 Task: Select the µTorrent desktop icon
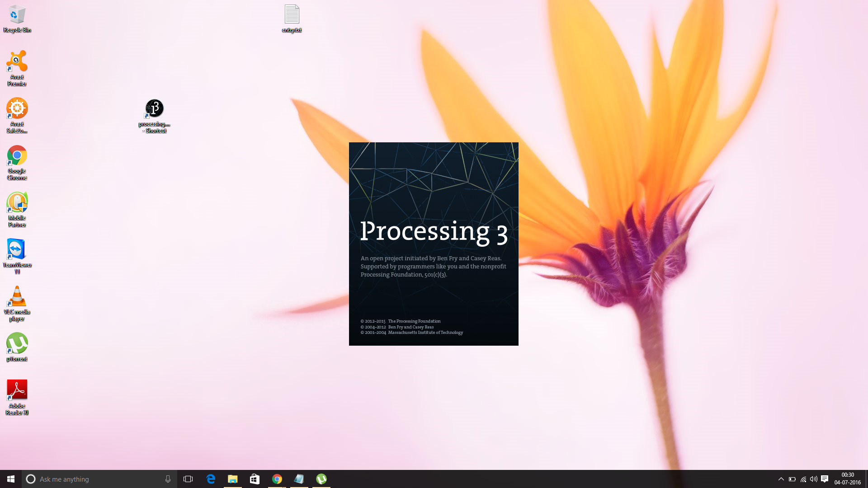[17, 344]
